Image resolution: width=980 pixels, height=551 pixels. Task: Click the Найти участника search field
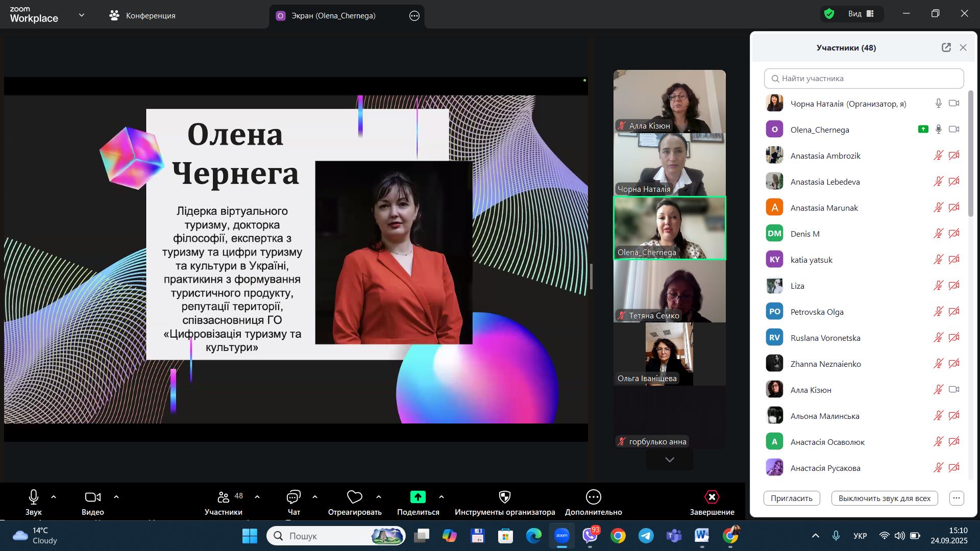point(864,79)
